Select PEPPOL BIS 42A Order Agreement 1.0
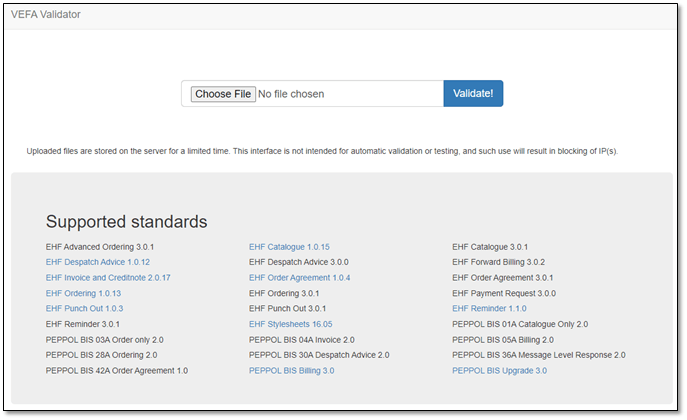The width and height of the screenshot is (687, 420). pos(116,371)
